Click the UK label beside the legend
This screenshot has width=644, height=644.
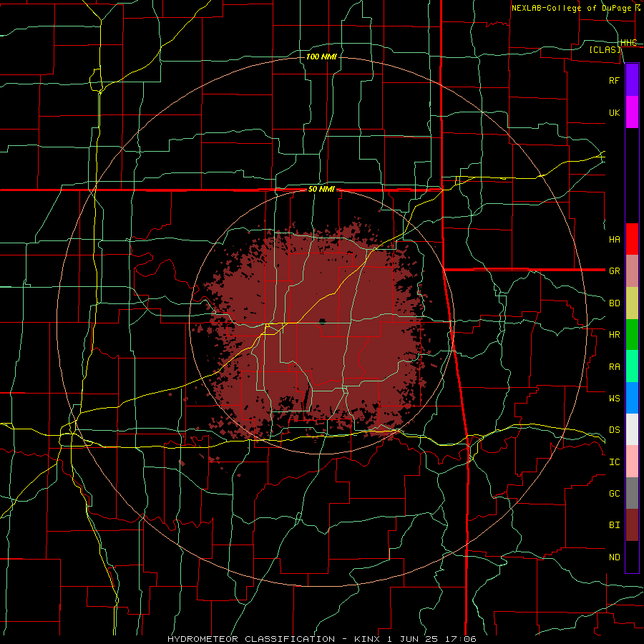(614, 113)
